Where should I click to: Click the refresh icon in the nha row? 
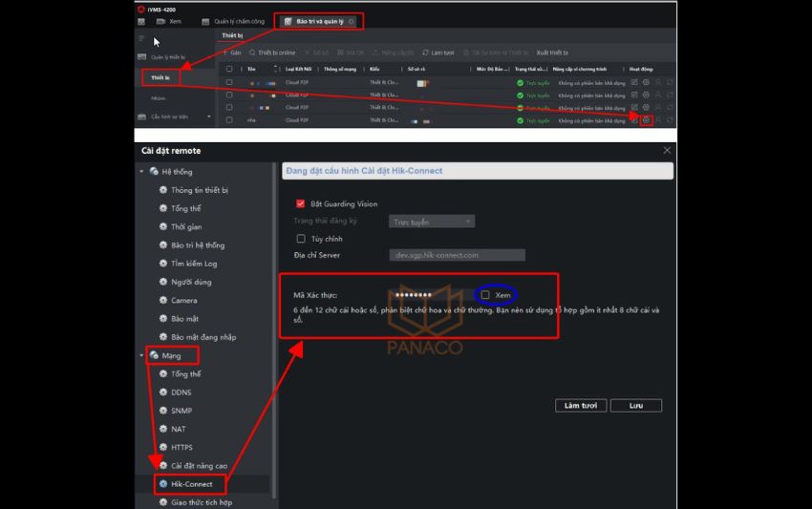pos(670,120)
